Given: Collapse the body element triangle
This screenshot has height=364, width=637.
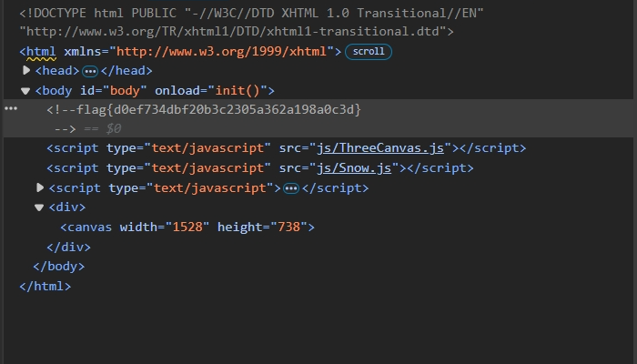Looking at the screenshot, I should point(25,91).
